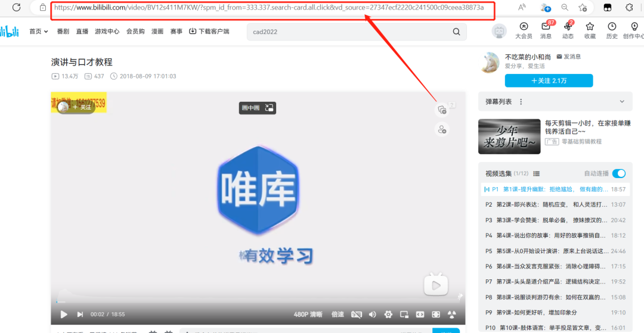Screen dimensions: 644x333
Task: Select P2 第2课-即兴表达 episode
Action: coord(555,205)
